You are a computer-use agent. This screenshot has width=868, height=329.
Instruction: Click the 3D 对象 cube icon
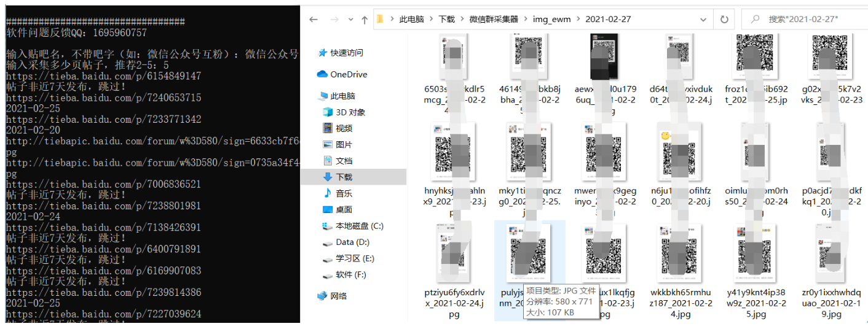(x=328, y=112)
